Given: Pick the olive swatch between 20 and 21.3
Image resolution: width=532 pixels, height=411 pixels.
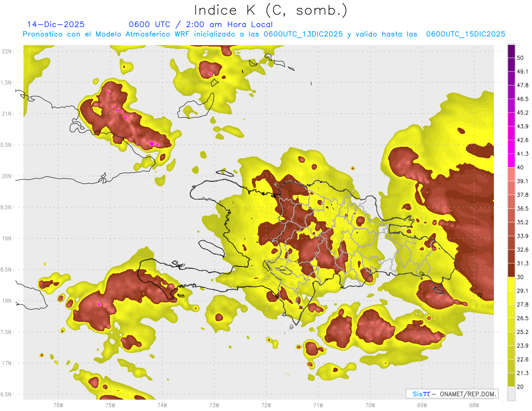Looking at the screenshot, I should point(511,380).
